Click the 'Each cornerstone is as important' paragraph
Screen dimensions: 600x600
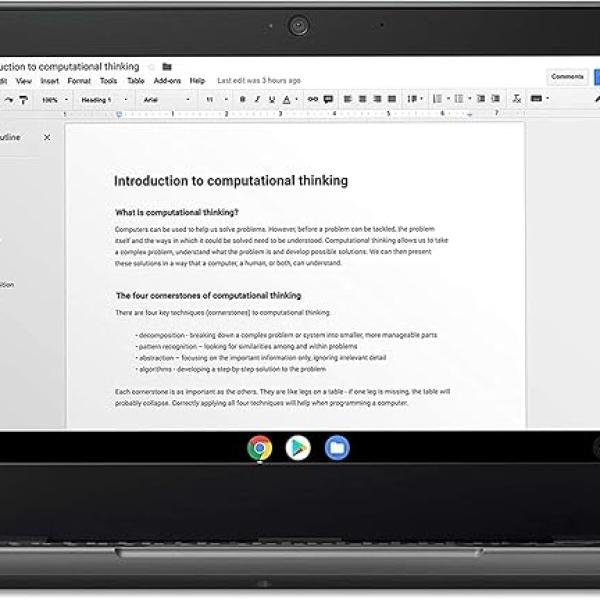point(282,397)
